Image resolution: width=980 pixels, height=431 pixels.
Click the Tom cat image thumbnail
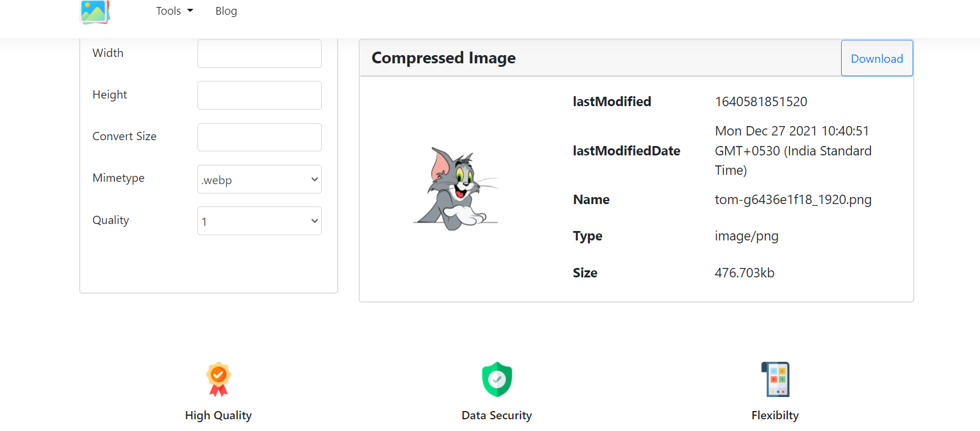tap(456, 188)
